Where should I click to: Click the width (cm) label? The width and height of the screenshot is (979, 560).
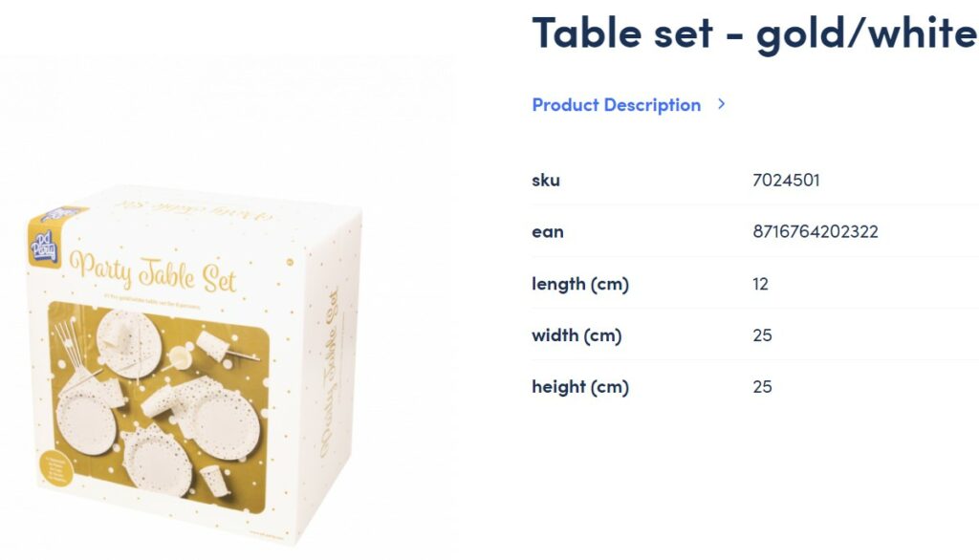click(577, 335)
